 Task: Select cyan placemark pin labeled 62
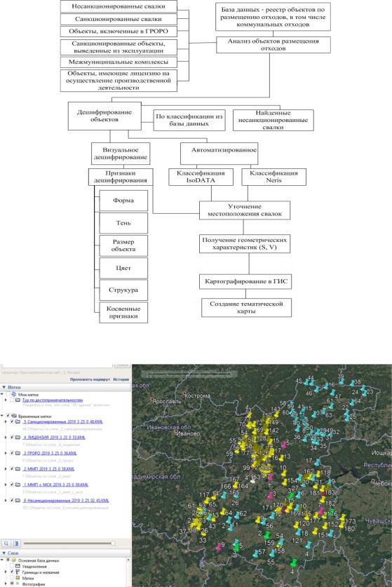237,515
